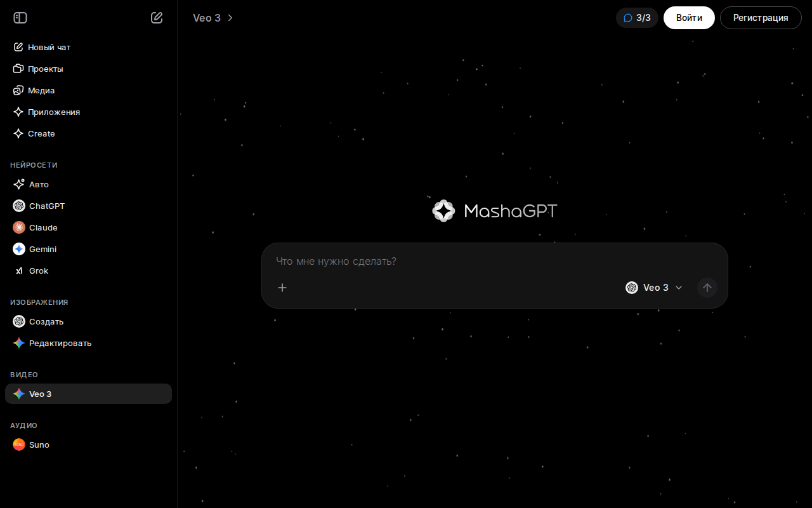This screenshot has height=508, width=812.
Task: Click the ChatGPT logo icon in sidebar
Action: coord(19,206)
